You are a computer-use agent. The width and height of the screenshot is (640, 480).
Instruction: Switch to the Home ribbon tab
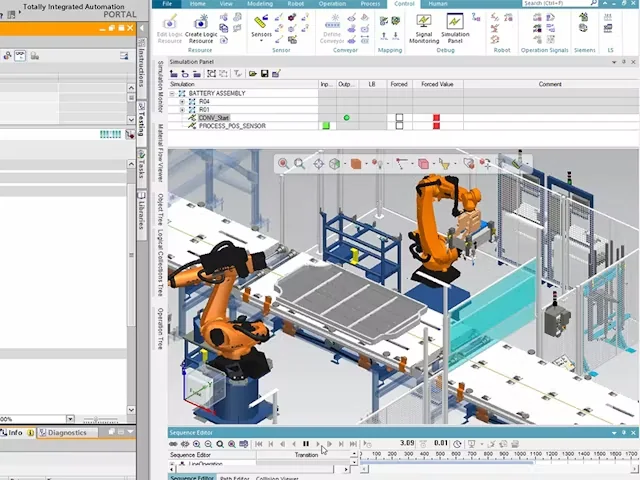click(x=198, y=4)
